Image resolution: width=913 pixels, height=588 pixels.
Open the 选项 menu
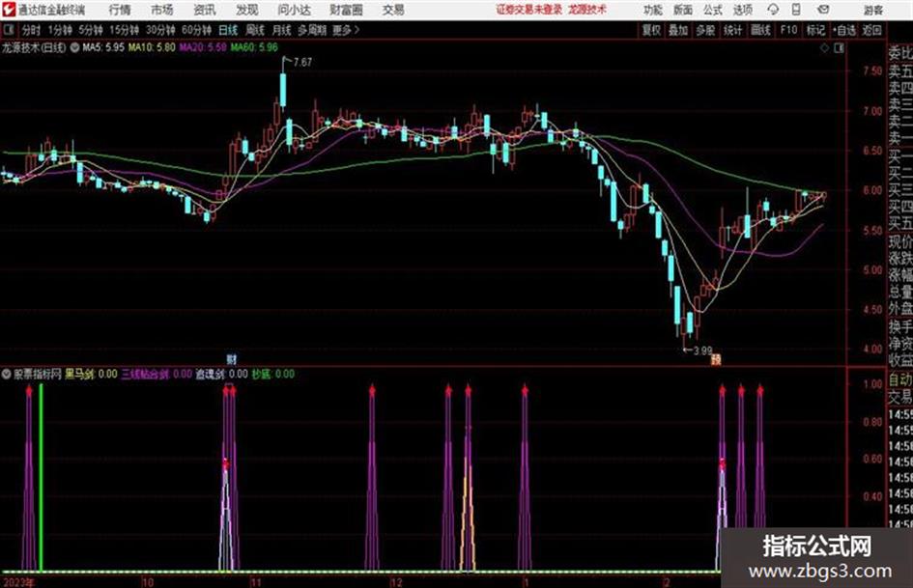click(x=743, y=10)
